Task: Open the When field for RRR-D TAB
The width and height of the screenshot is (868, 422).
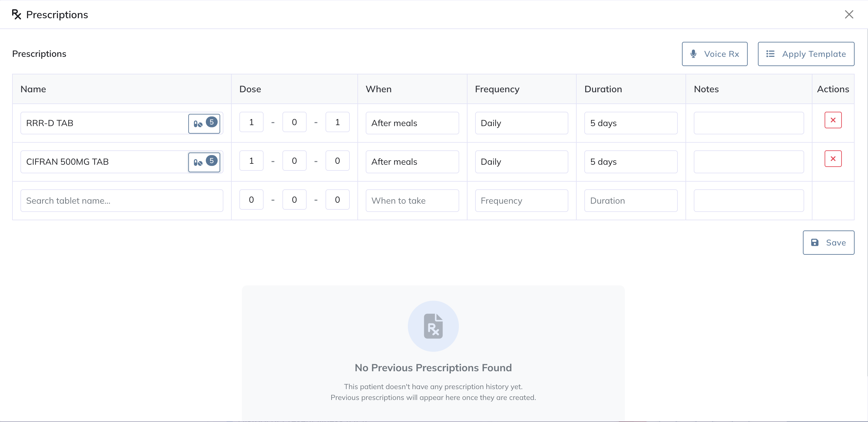Action: pos(412,123)
